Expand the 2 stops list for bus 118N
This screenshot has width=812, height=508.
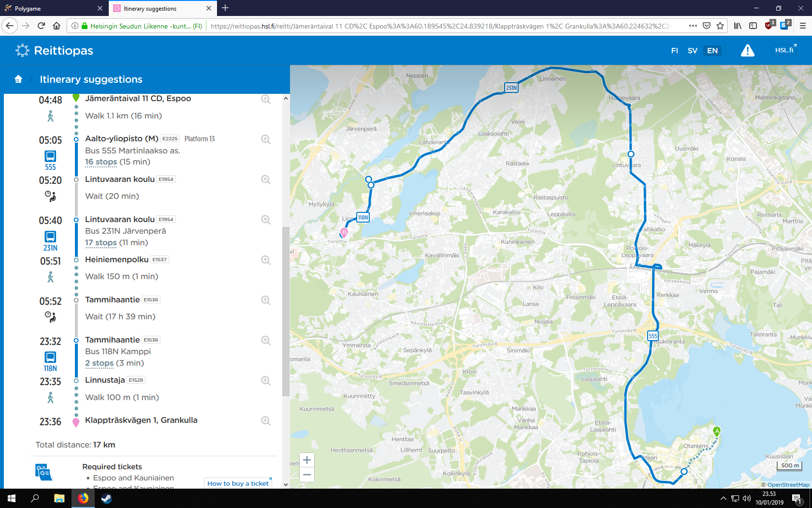pyautogui.click(x=99, y=363)
